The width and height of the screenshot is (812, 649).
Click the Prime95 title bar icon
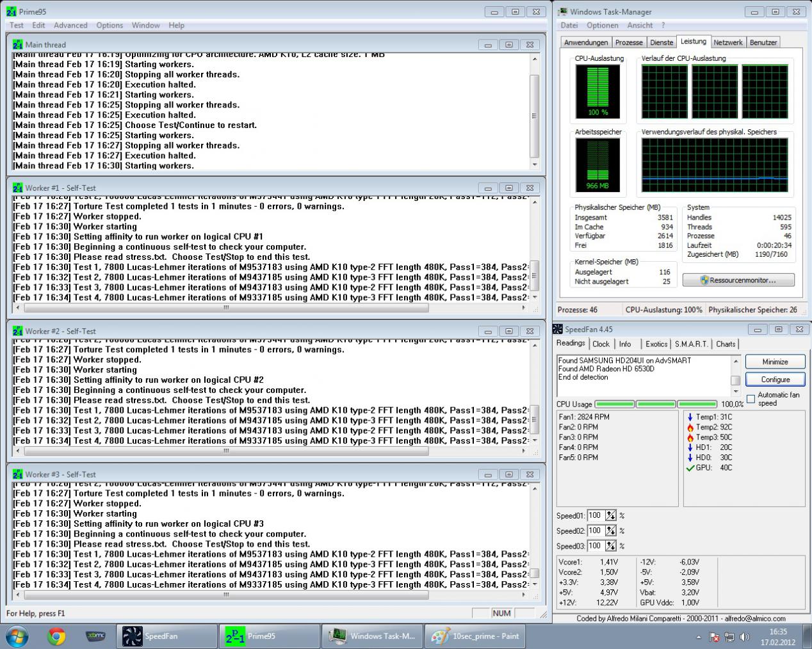pyautogui.click(x=12, y=12)
